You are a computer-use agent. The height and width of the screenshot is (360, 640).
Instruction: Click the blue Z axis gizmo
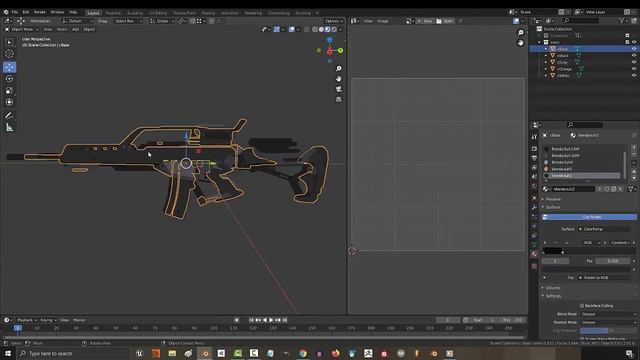329,40
